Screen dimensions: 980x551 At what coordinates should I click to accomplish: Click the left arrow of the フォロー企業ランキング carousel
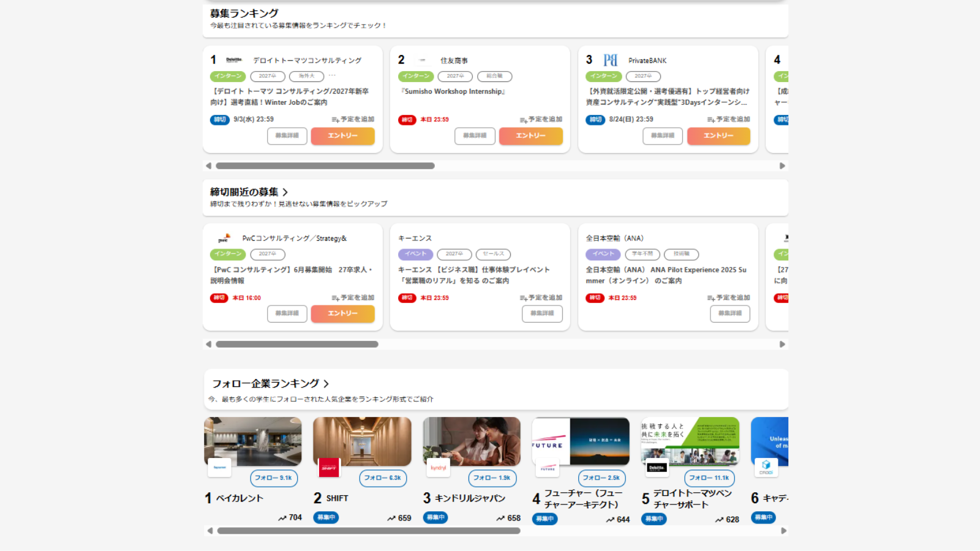(x=210, y=531)
